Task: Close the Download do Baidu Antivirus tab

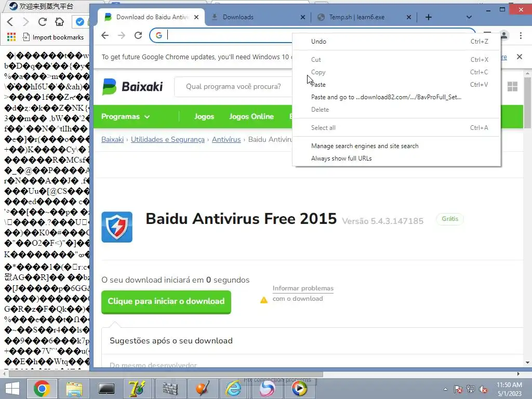Action: (196, 17)
